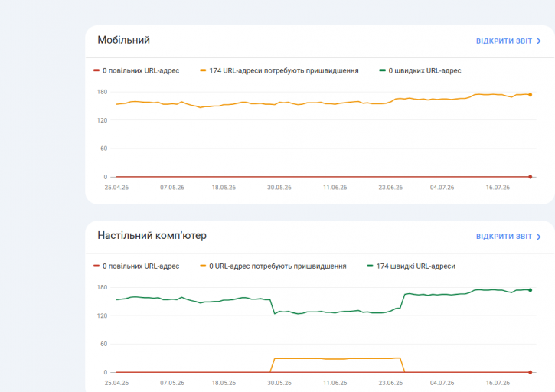The width and height of the screenshot is (555, 392).
Task: Click the chevron arrow next to desktop ВІДКРИТИ ЗВІТ
Action: (539, 237)
